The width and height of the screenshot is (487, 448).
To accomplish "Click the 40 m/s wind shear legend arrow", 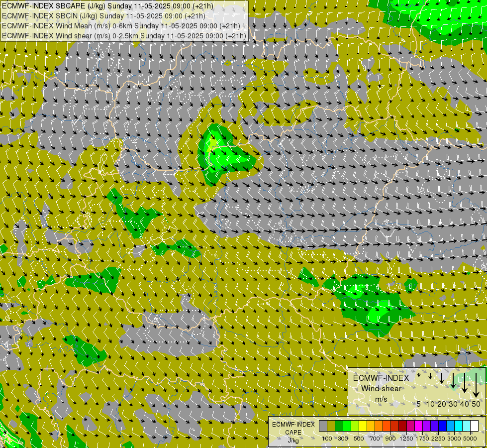I will click(464, 383).
